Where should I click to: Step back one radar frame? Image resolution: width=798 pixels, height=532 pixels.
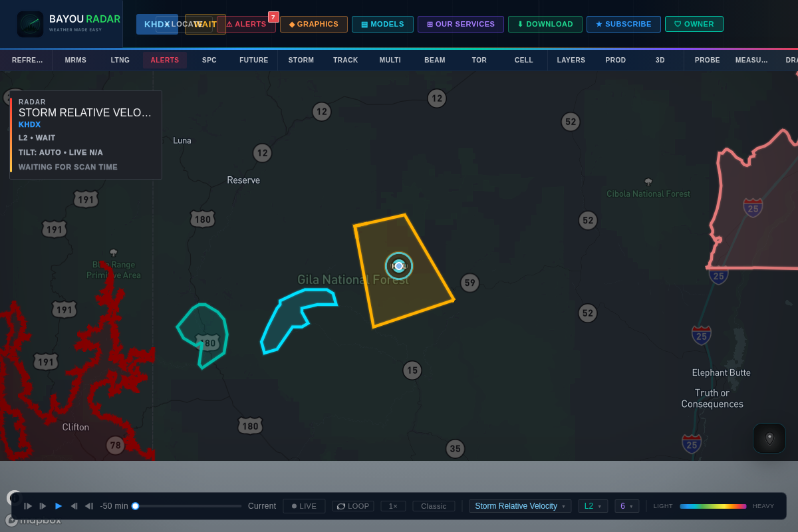(43, 506)
